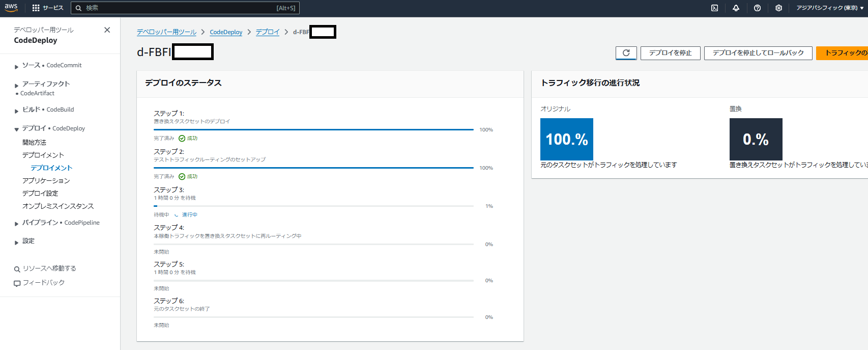
Task: Open デプロイ設定 in the sidebar
Action: click(40, 194)
